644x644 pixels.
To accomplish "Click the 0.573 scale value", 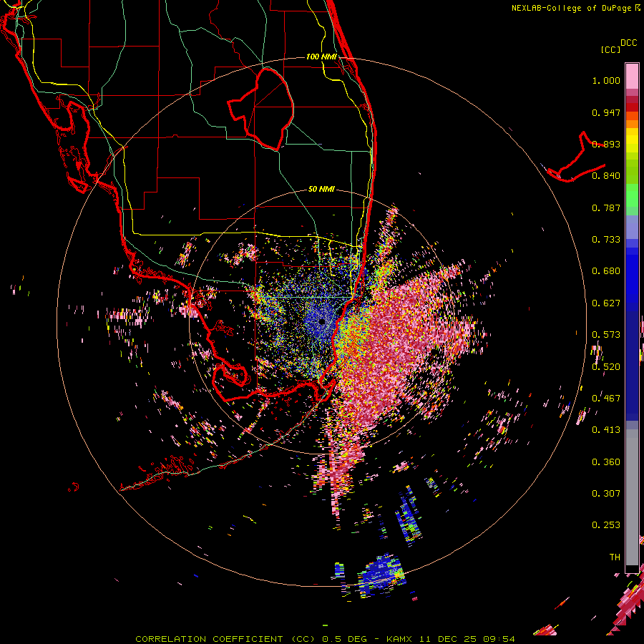I will coord(606,335).
